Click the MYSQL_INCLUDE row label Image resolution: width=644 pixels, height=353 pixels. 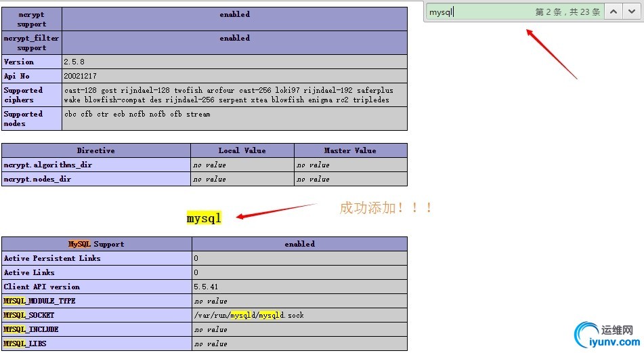coord(31,329)
